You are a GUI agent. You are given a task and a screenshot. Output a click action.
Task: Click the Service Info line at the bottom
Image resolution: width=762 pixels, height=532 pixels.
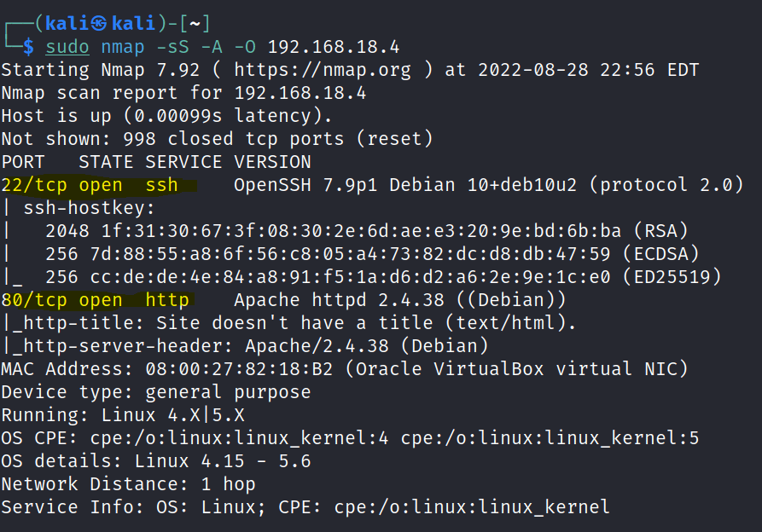pos(305,507)
